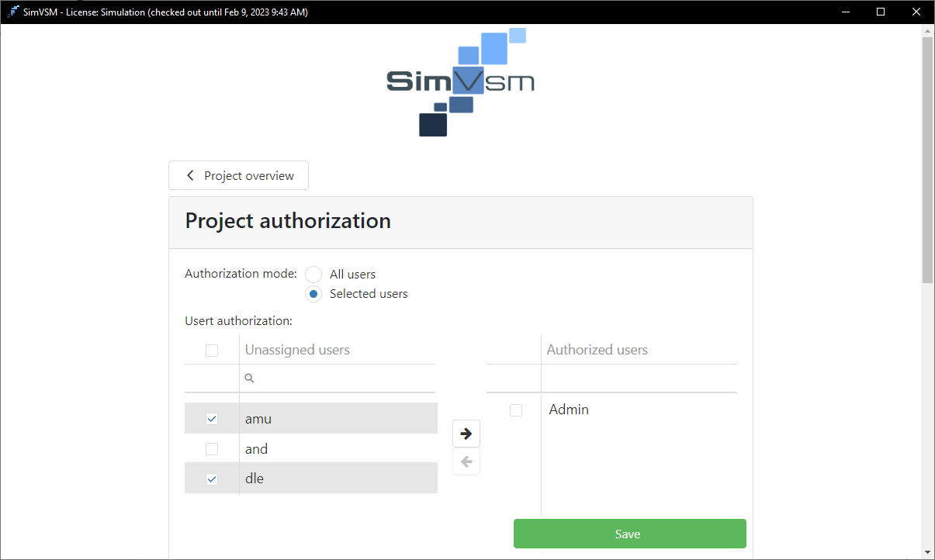Click the scrollbar up arrow

pos(927,31)
